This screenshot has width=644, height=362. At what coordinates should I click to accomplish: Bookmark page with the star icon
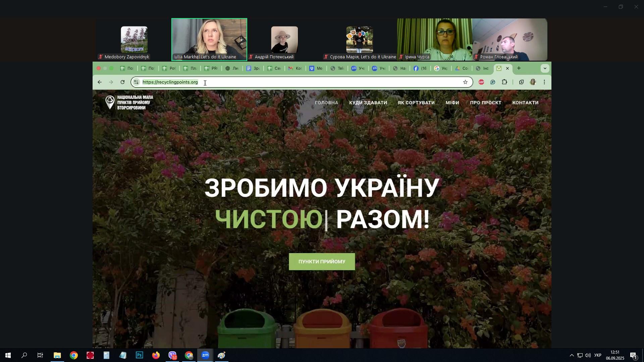(465, 82)
